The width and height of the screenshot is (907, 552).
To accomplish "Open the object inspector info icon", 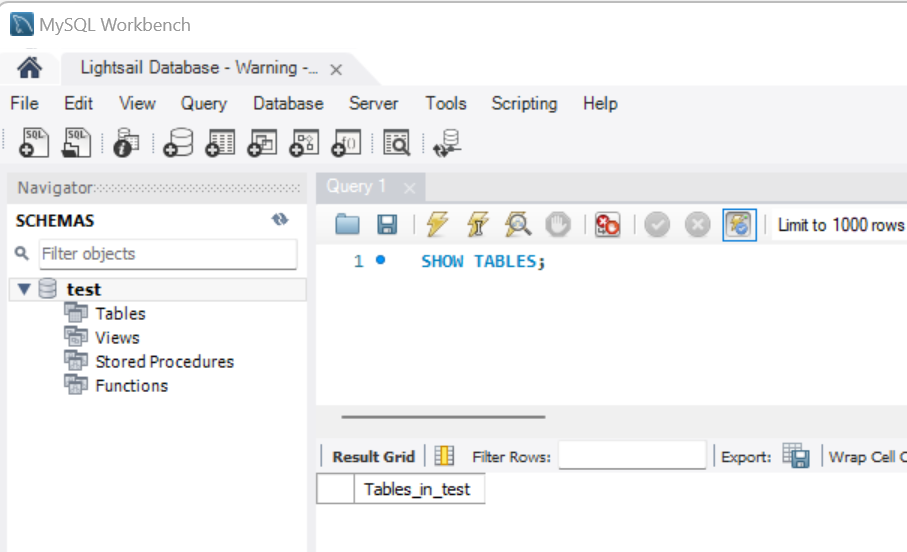I will coord(126,142).
